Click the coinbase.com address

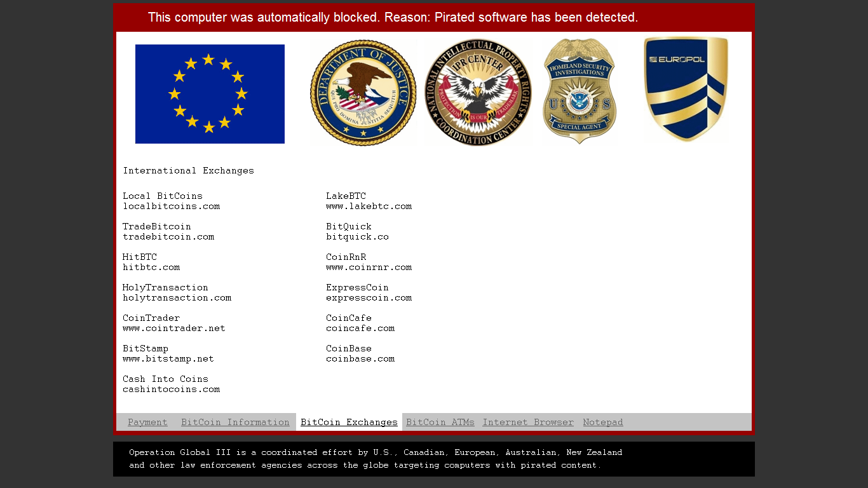[360, 359]
